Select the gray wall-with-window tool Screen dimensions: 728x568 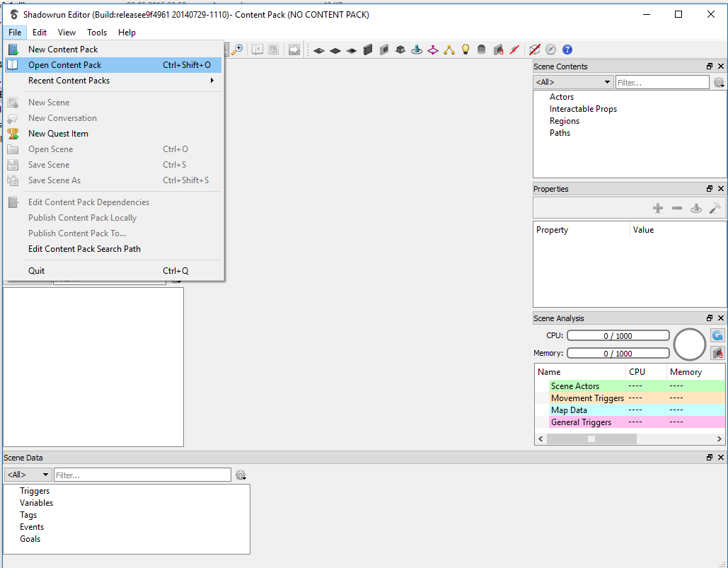[384, 50]
